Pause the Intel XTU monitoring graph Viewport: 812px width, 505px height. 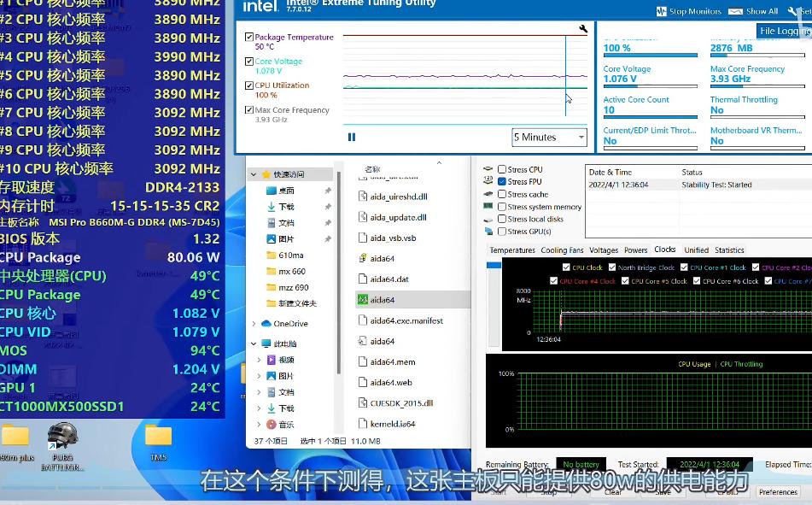(x=352, y=137)
